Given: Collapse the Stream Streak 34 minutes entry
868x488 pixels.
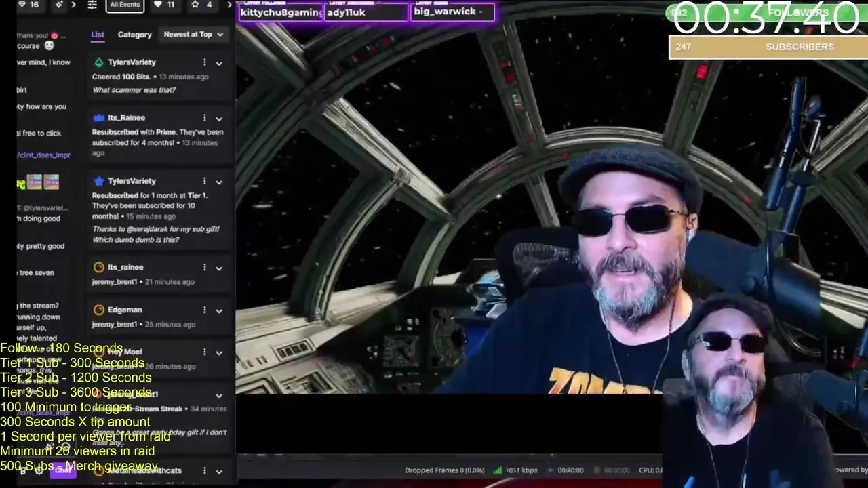Looking at the screenshot, I should [x=219, y=395].
